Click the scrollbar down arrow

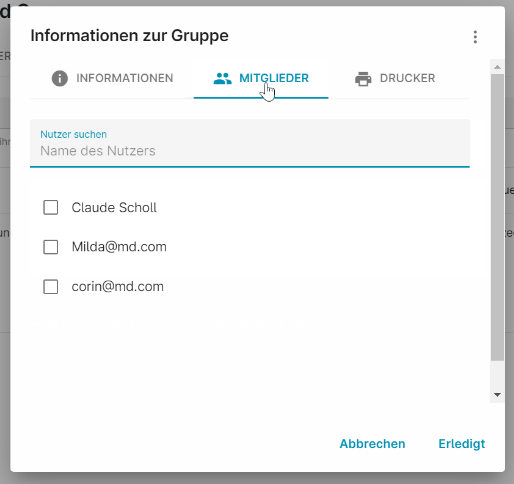497,395
